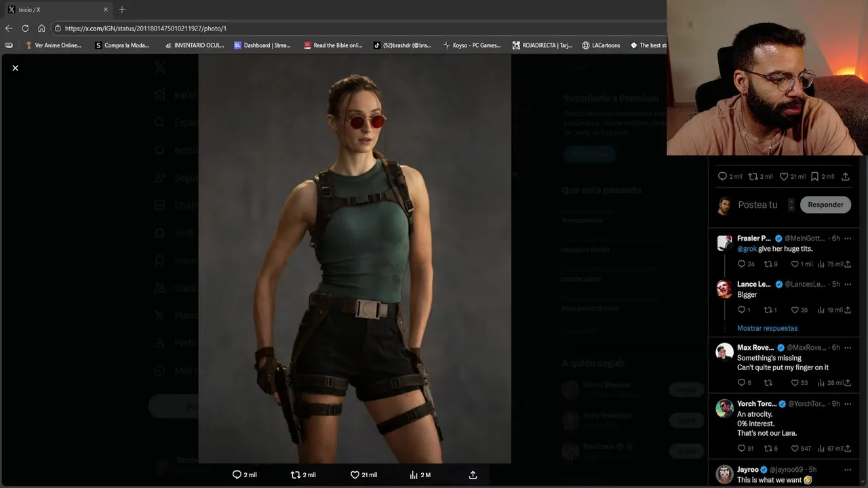
Task: Repost Frasier P's reply showing 9 reposts
Action: (768, 264)
